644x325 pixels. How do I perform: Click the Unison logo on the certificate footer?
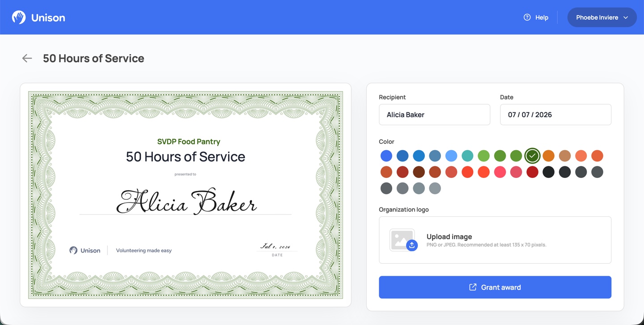[x=85, y=250]
